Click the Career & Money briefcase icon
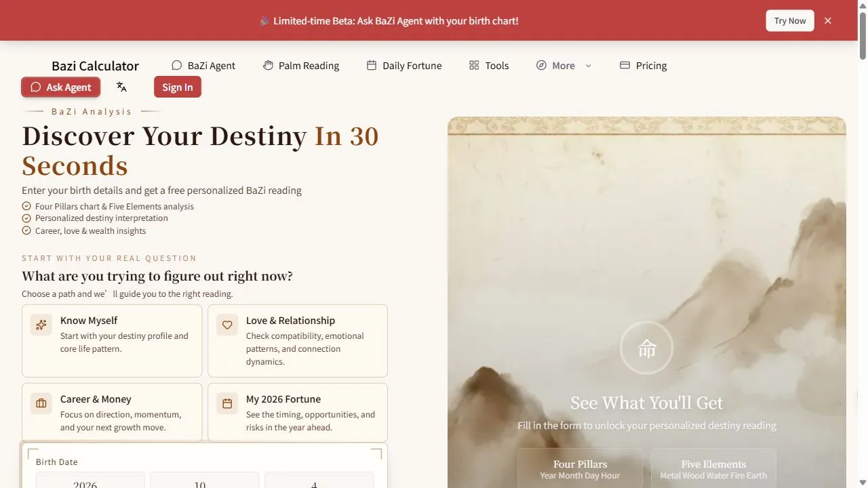 (x=41, y=403)
